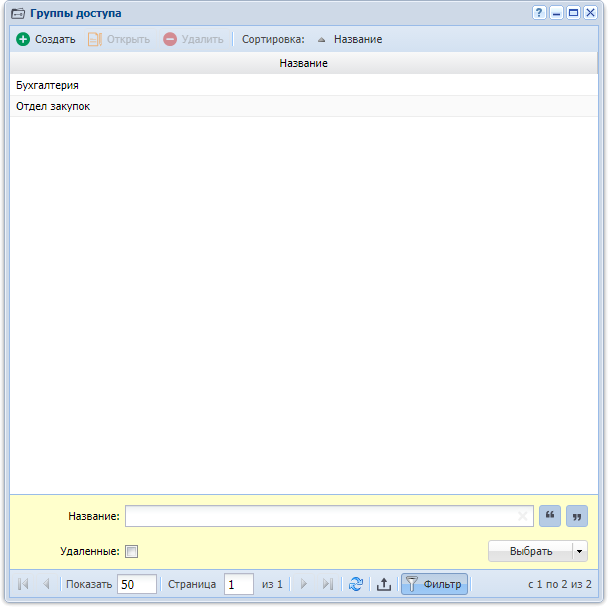Expand the dropdown arrow next to Выбрать
Viewport: 608px width, 607px height.
(x=579, y=551)
